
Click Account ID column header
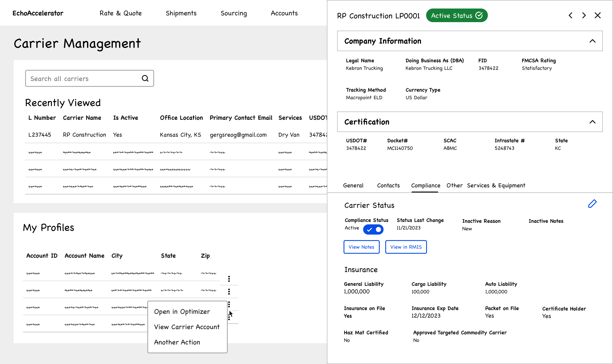[x=42, y=256]
